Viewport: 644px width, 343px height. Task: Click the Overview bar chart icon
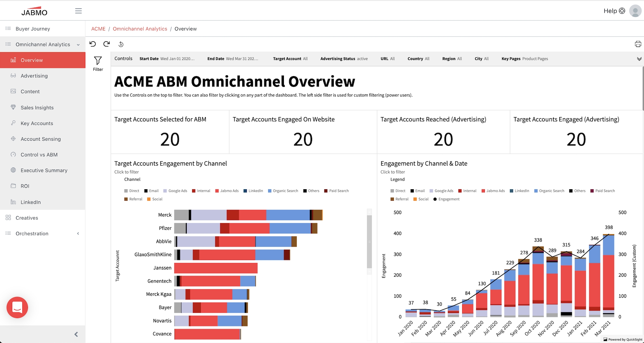pos(13,60)
